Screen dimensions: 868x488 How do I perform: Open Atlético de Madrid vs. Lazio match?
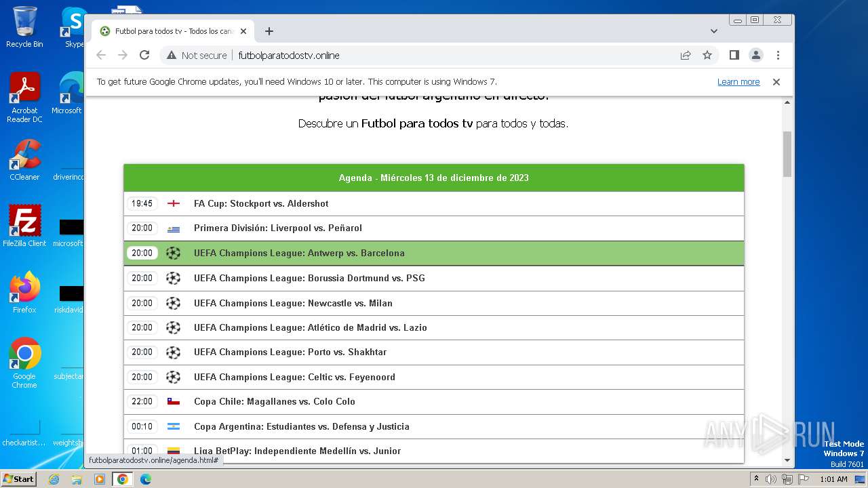[x=434, y=327]
